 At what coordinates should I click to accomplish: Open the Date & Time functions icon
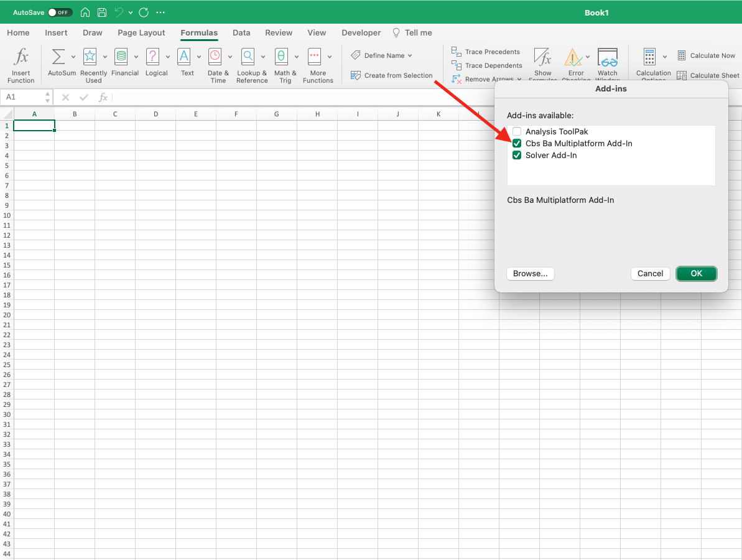pyautogui.click(x=215, y=57)
